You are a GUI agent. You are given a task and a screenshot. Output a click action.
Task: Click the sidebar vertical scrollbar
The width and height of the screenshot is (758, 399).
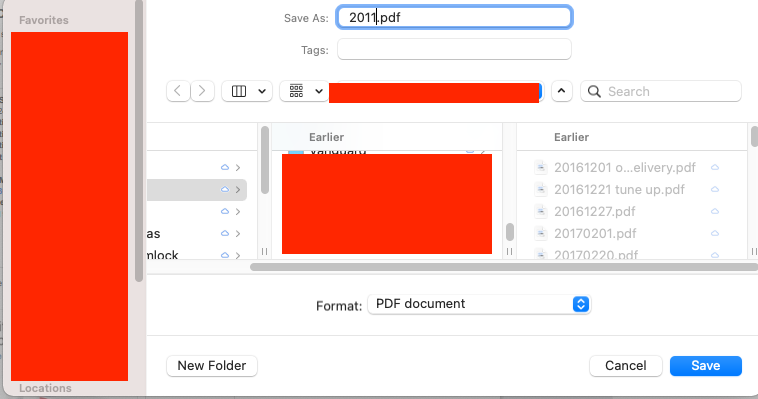[139, 140]
